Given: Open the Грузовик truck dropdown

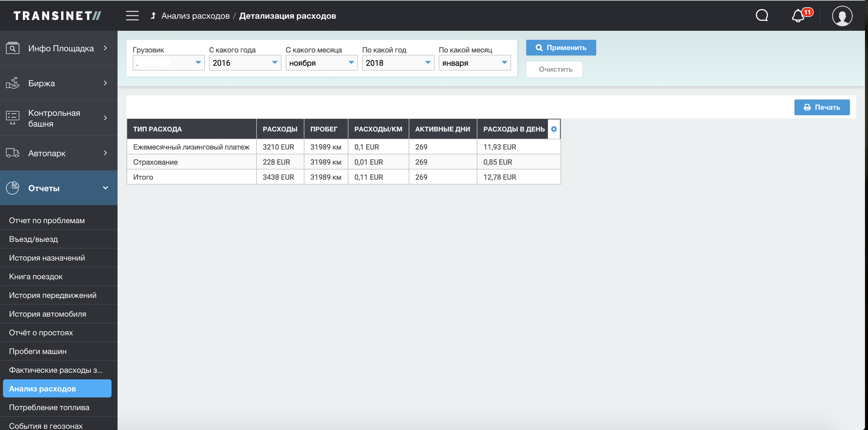Looking at the screenshot, I should [x=168, y=63].
